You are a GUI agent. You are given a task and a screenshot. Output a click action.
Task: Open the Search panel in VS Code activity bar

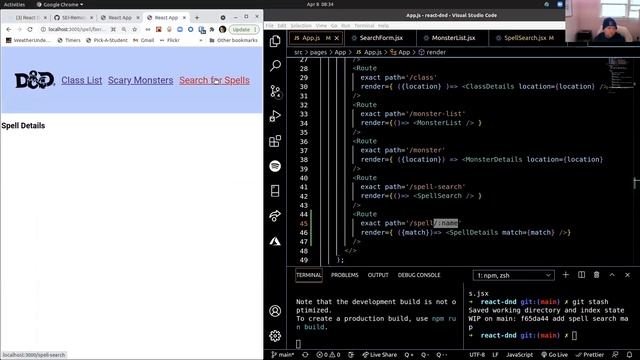(x=275, y=66)
